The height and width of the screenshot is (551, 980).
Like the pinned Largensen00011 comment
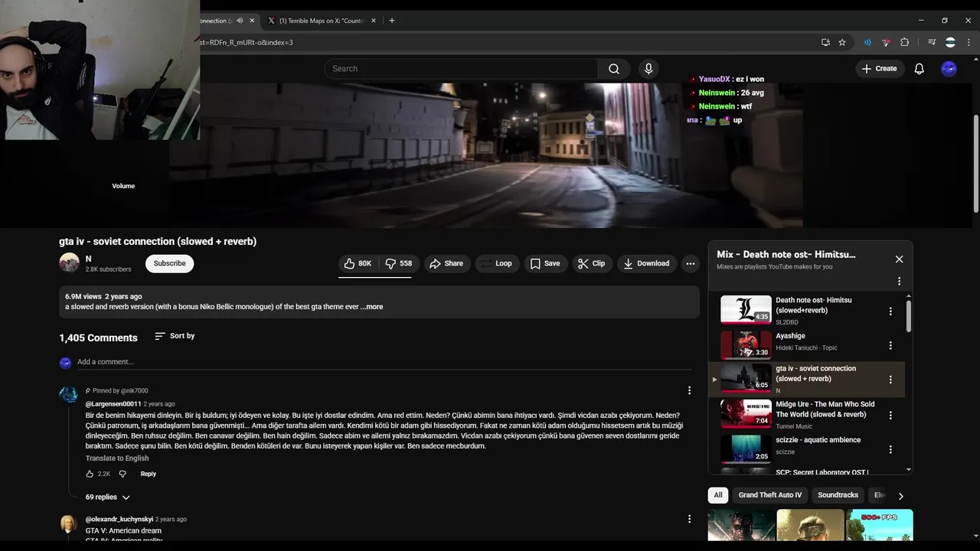click(x=90, y=474)
